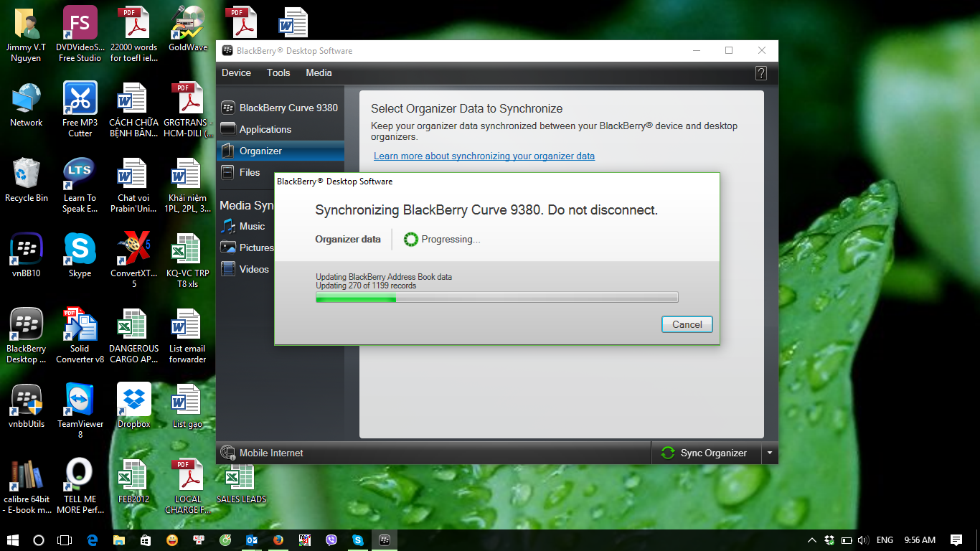Cancel the synchronization
This screenshot has width=980, height=551.
point(687,324)
